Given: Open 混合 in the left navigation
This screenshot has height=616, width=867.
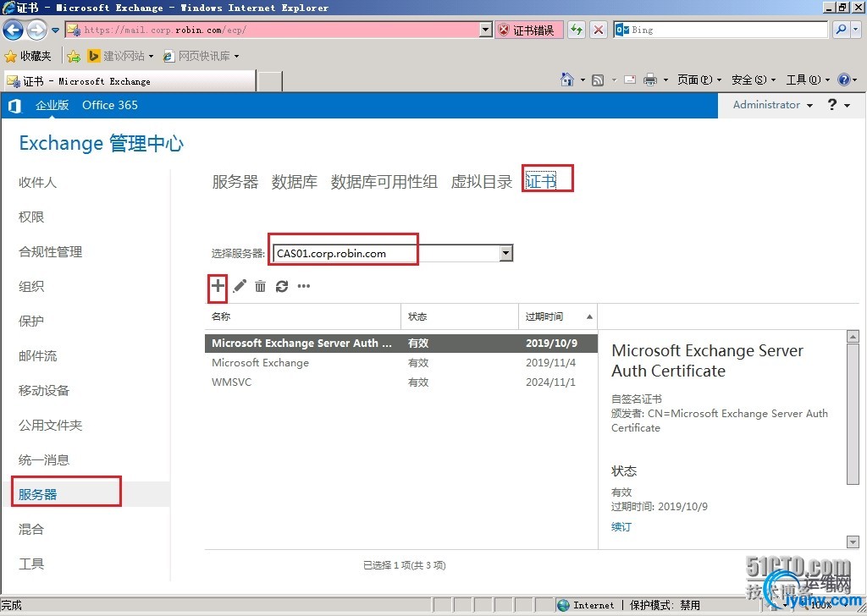Looking at the screenshot, I should tap(31, 529).
